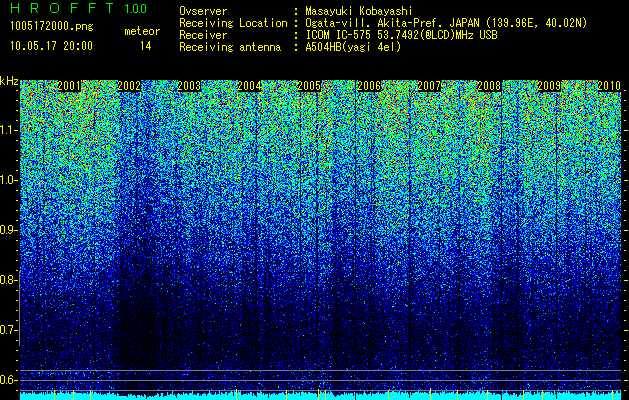Click the Receiving Location label
This screenshot has width=629, height=400.
tap(233, 23)
